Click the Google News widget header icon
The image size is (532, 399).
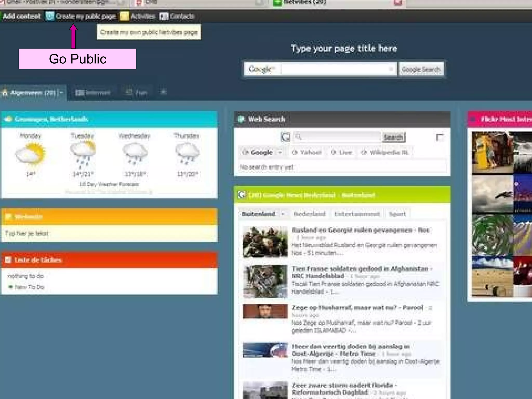point(242,195)
